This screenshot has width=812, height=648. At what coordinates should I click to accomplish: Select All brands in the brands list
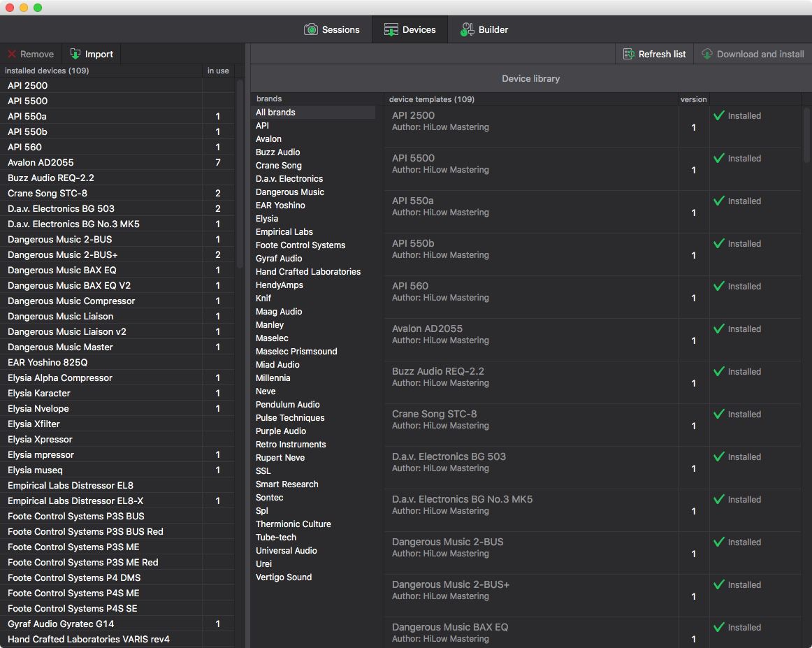[313, 113]
